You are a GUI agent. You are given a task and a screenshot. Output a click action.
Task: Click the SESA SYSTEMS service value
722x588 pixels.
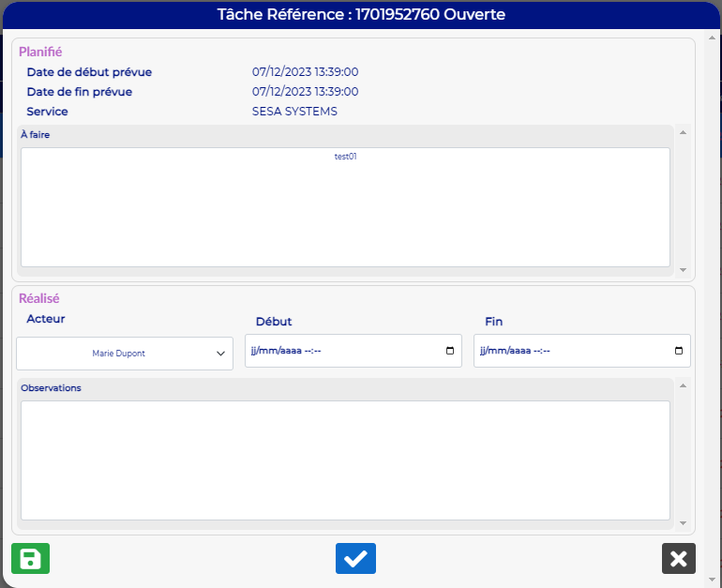(x=294, y=112)
